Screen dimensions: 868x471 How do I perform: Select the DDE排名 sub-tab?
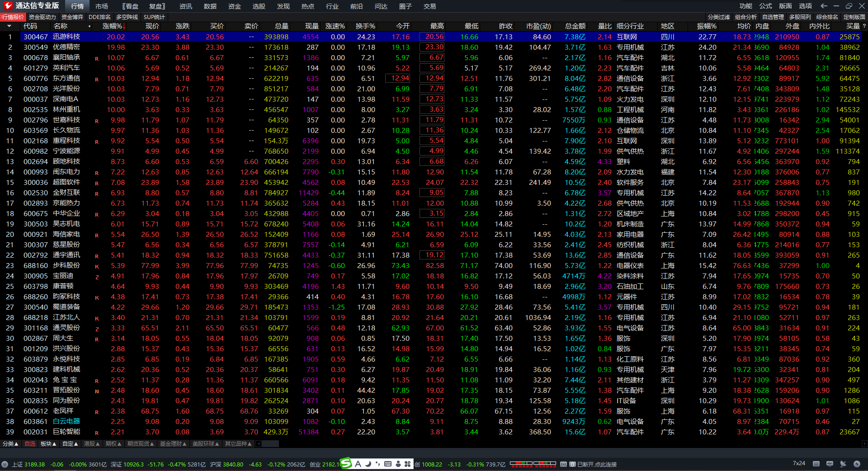(x=99, y=17)
